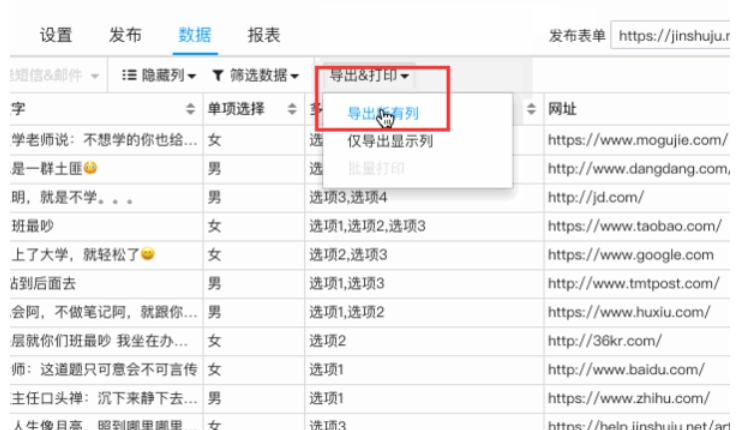748x430 pixels.
Task: Switch to the 数据 tab
Action: pos(195,35)
